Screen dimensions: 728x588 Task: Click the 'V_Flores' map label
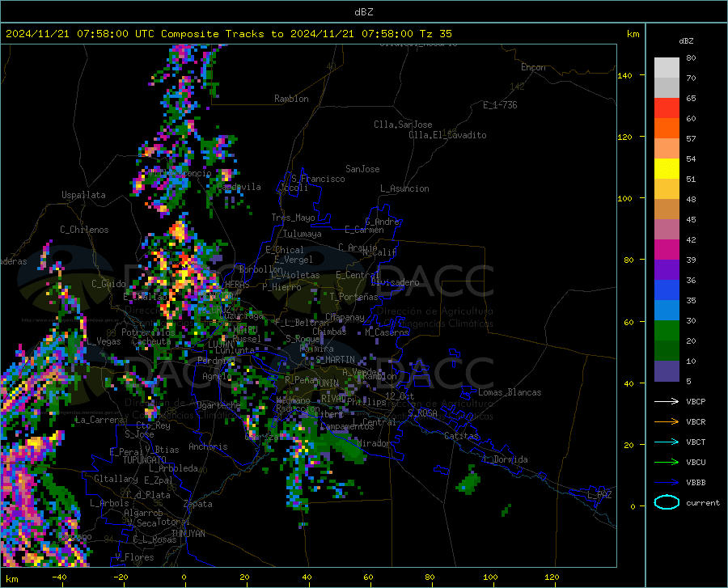pyautogui.click(x=134, y=557)
